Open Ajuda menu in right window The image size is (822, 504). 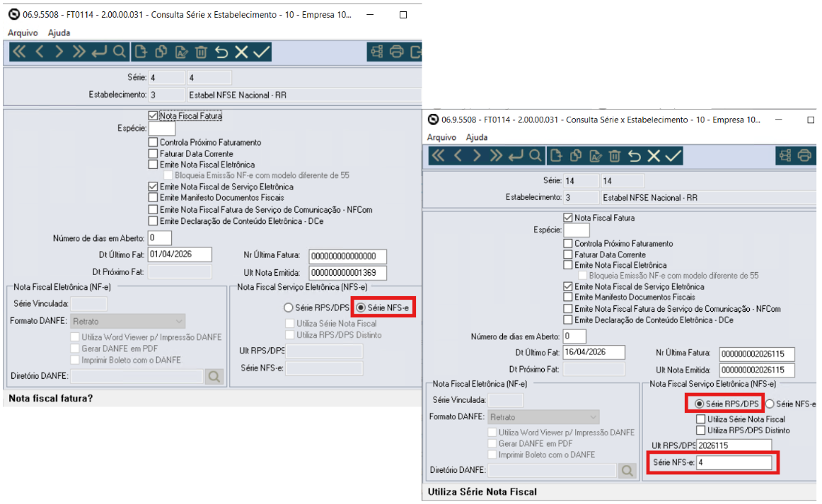click(477, 137)
